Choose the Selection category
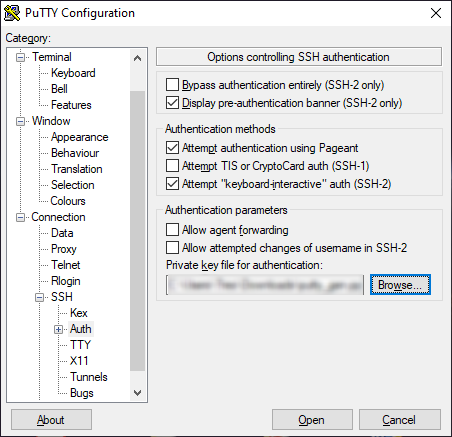 click(x=72, y=185)
